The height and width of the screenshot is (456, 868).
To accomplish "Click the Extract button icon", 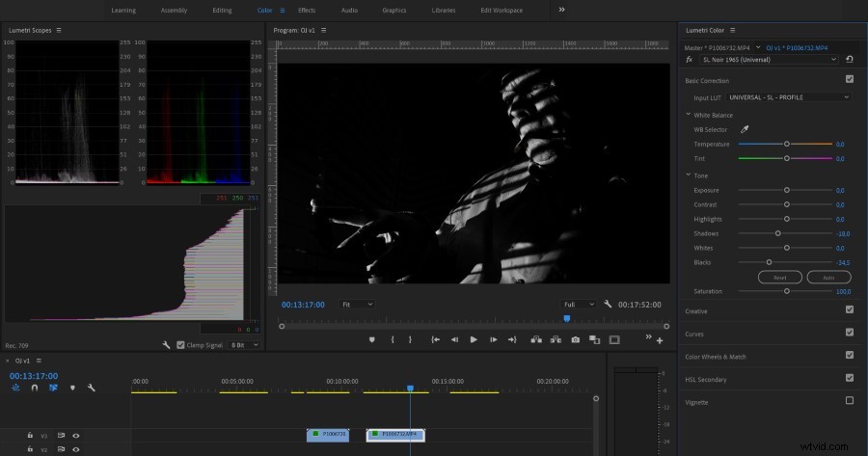I will [x=556, y=339].
